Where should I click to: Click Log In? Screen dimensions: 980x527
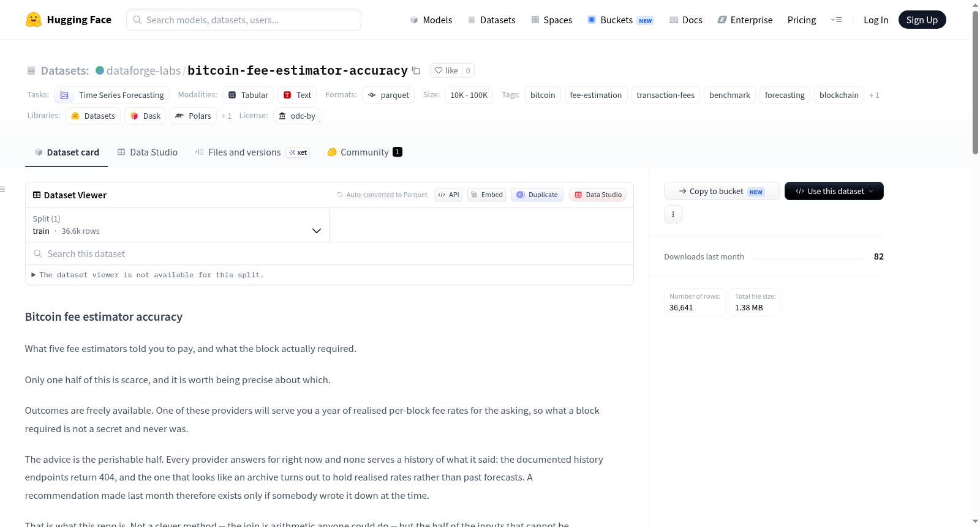click(x=876, y=20)
